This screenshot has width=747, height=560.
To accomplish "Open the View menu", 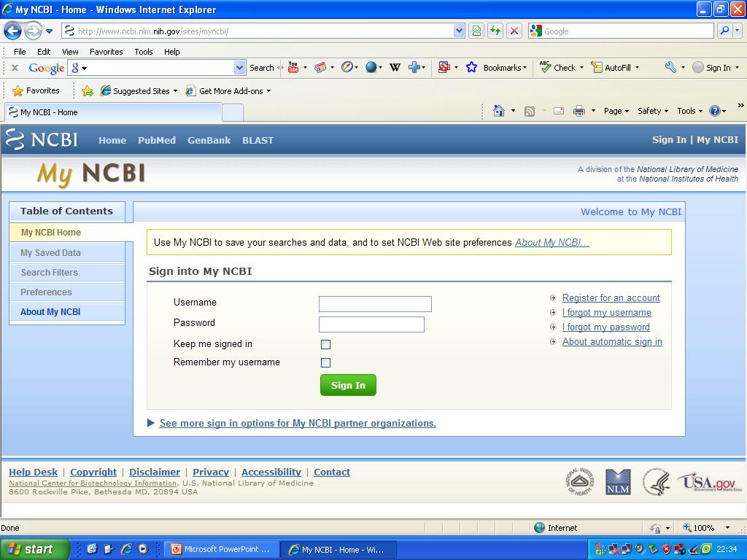I will [70, 52].
